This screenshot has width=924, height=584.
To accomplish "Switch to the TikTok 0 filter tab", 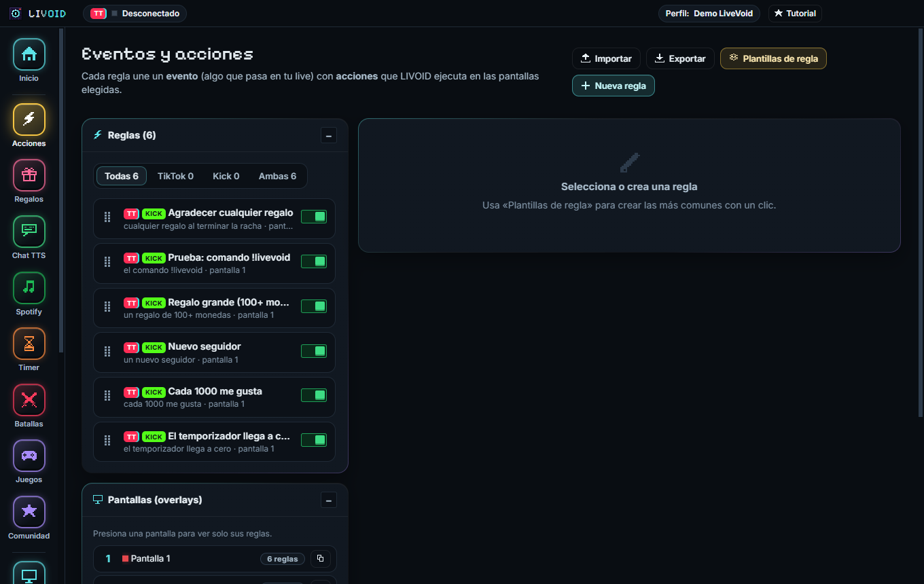I will [x=175, y=176].
